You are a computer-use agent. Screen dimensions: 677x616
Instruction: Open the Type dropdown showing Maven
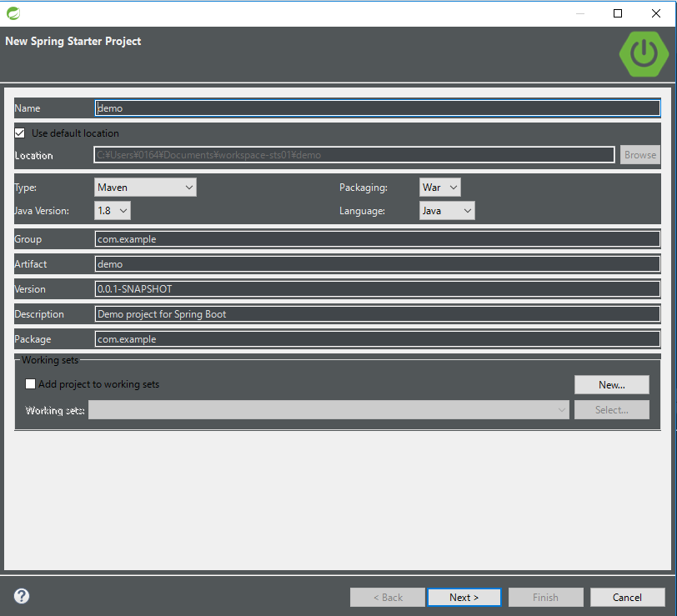[x=145, y=188]
